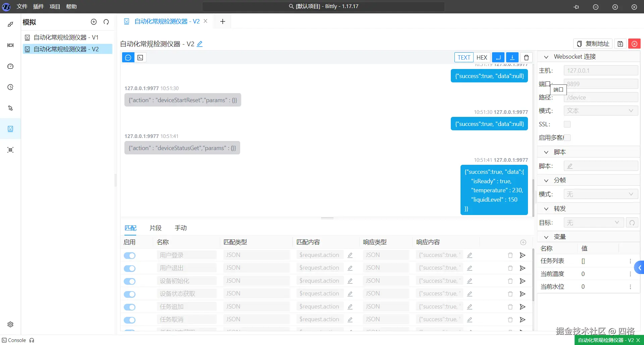Open the connection 模式 dropdown showing 文本
Viewport: 644px width, 345px height.
click(x=601, y=111)
